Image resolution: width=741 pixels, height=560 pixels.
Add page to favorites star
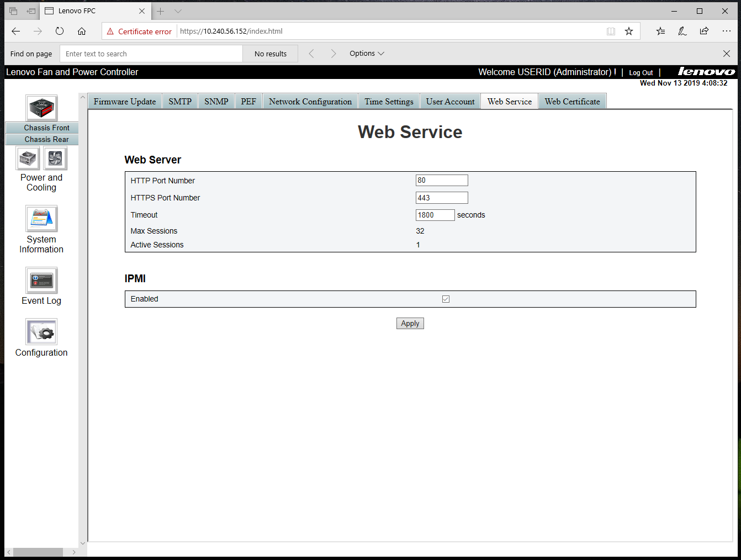(628, 31)
